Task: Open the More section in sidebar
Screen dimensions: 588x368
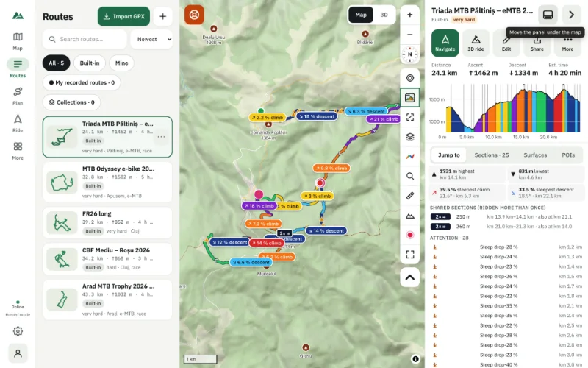Action: [18, 151]
